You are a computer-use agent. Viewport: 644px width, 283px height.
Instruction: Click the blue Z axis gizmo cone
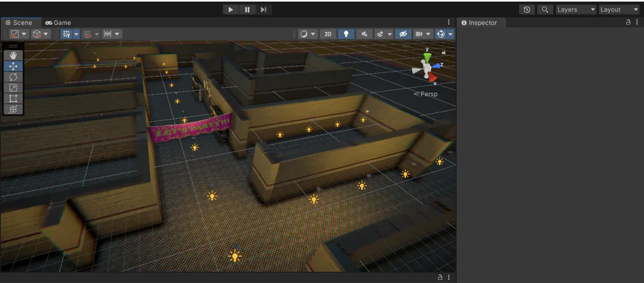[436, 66]
